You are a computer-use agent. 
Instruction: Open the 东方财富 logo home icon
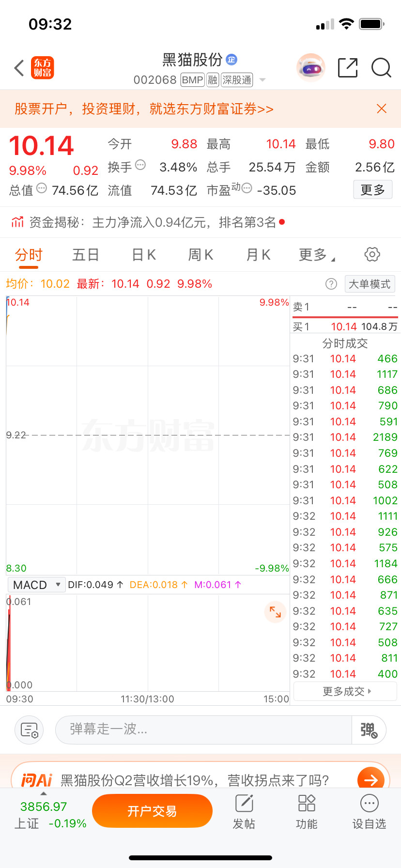pyautogui.click(x=43, y=68)
